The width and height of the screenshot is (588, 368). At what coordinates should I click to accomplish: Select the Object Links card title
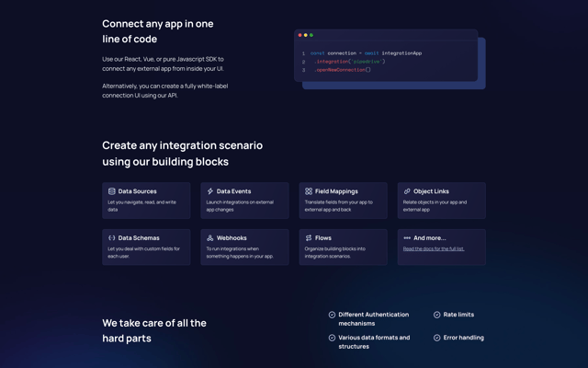tap(431, 191)
